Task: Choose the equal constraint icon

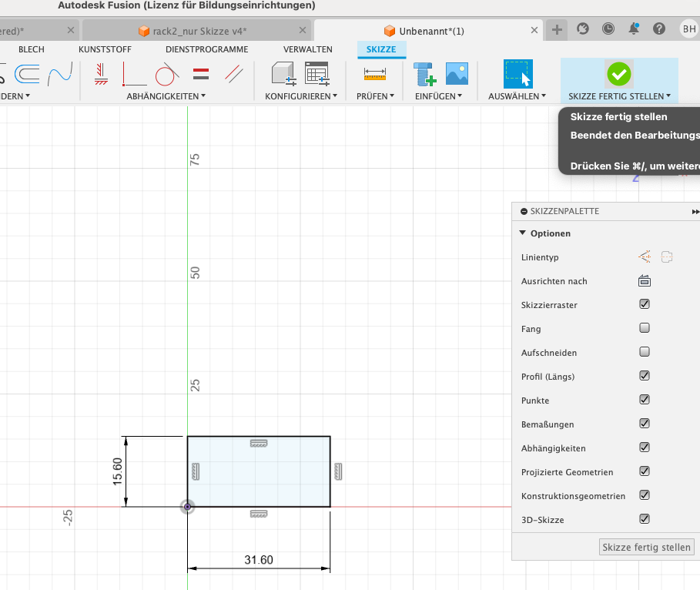Action: click(201, 75)
